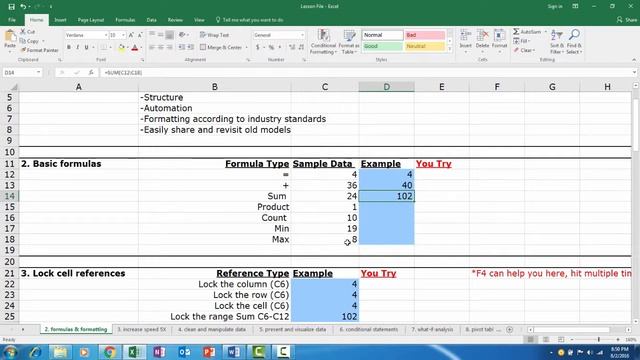Open the Clear eraser menu

524,50
